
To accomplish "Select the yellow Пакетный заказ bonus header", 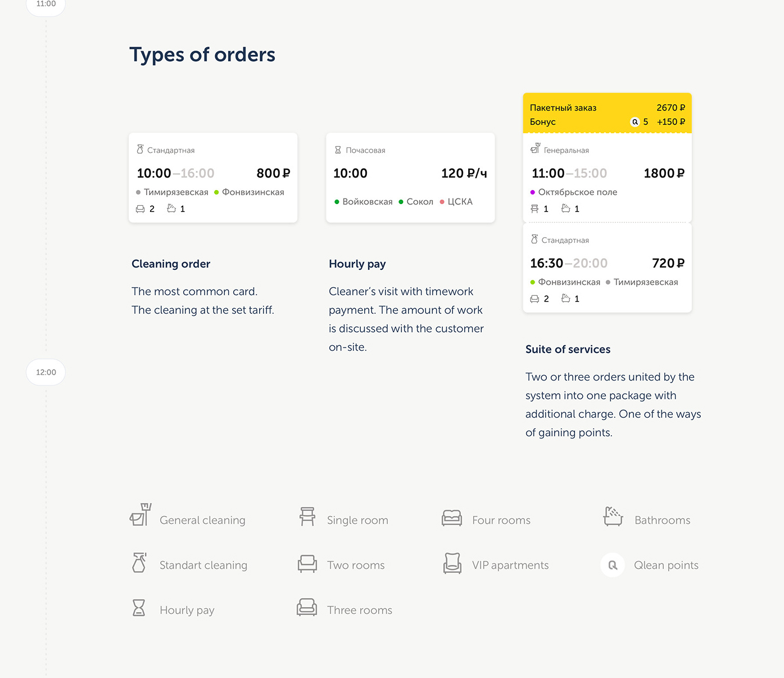I will (x=607, y=114).
